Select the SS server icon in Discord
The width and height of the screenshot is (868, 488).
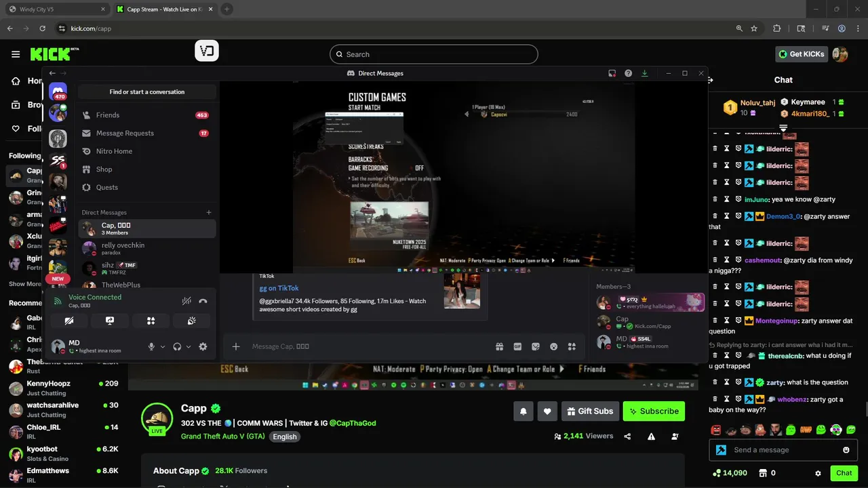[58, 161]
